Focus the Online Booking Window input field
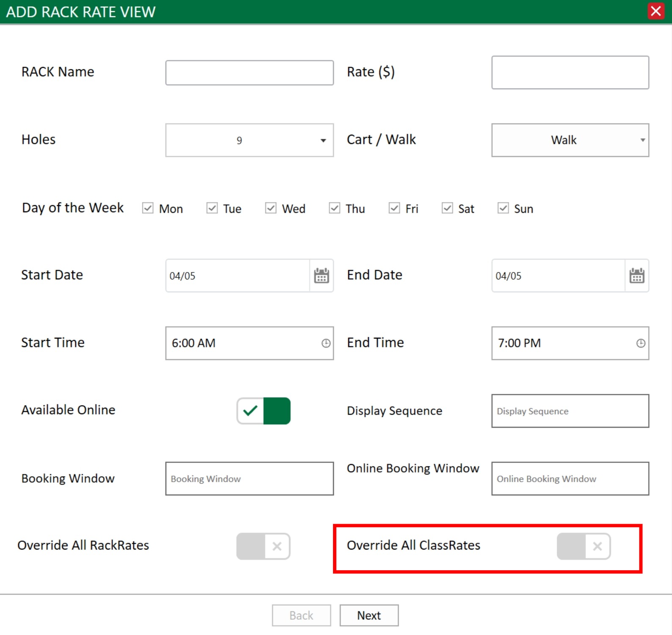The height and width of the screenshot is (635, 672). [570, 478]
